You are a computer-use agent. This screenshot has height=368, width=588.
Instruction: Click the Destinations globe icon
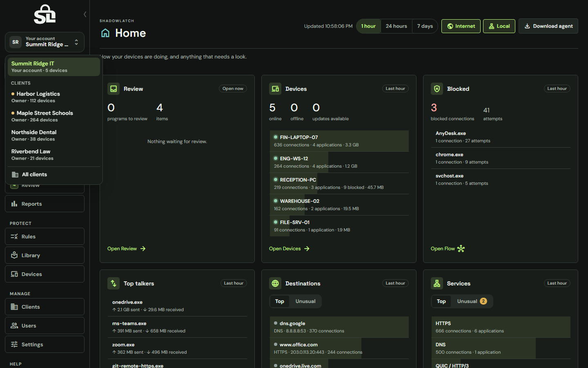[275, 283]
